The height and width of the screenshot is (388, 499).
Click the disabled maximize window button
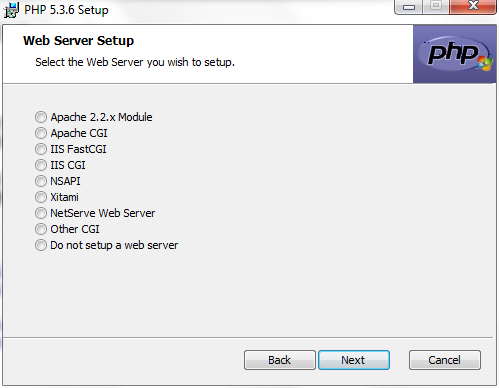[x=436, y=7]
